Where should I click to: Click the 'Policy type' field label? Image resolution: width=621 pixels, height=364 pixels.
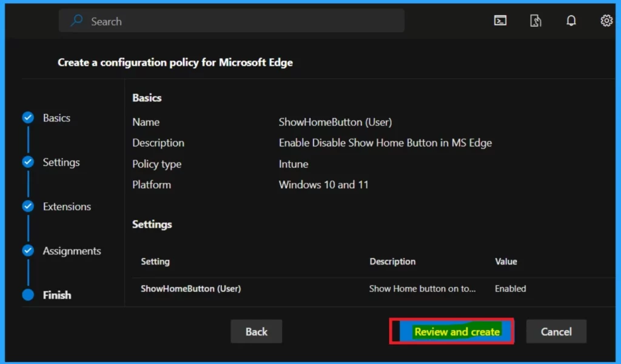(x=157, y=164)
